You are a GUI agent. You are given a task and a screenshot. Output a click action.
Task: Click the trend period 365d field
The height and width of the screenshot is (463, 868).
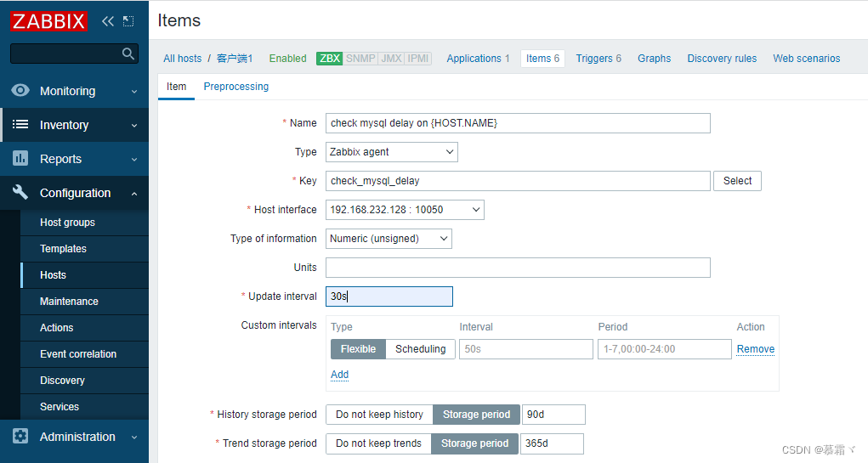click(552, 443)
